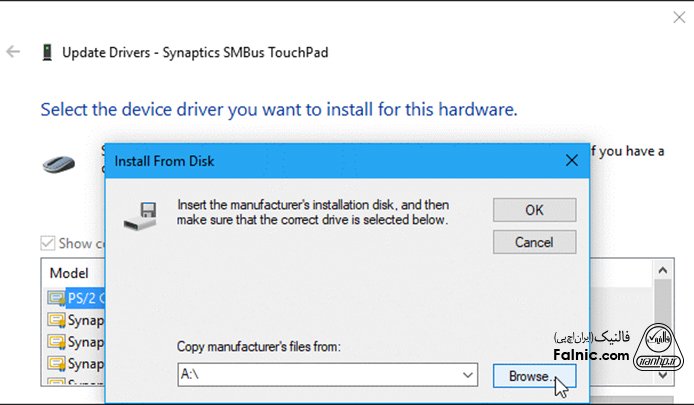Click the PS/2 driver icon in Model list
This screenshot has width=694, height=405.
pos(54,298)
